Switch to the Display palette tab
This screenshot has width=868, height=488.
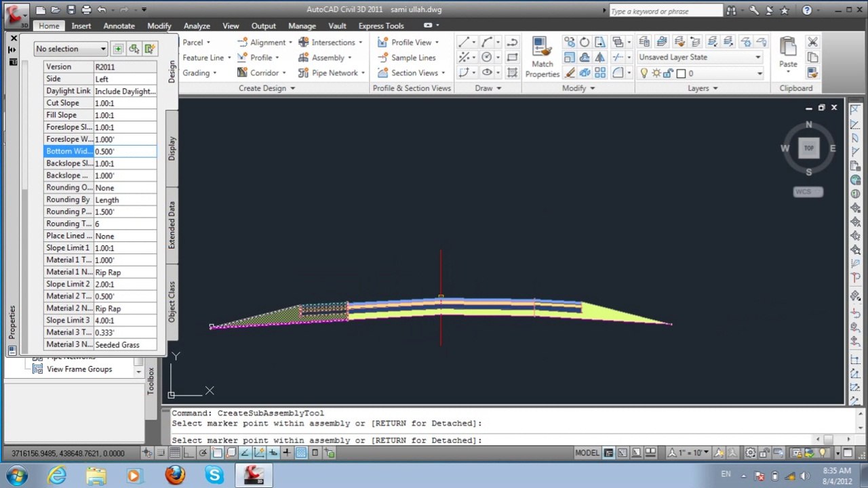tap(172, 148)
